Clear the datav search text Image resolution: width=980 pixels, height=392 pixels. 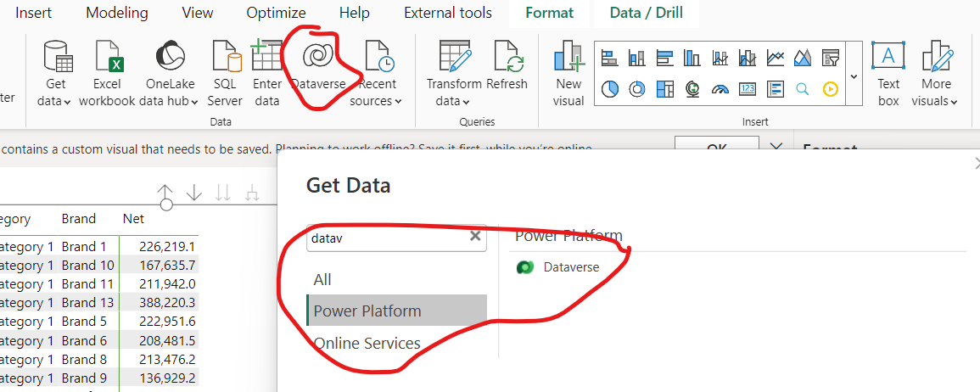pyautogui.click(x=475, y=236)
